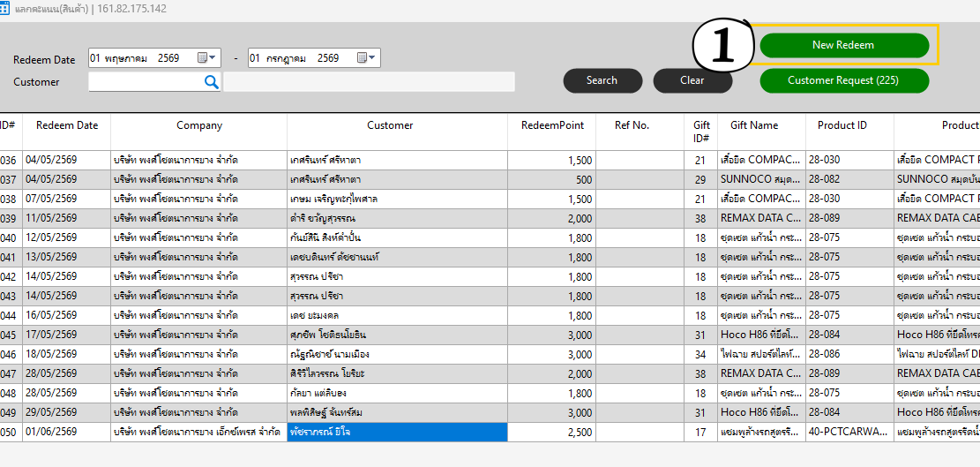Screen dimensions: 980x467
Task: Click the Clear button
Action: [x=692, y=80]
